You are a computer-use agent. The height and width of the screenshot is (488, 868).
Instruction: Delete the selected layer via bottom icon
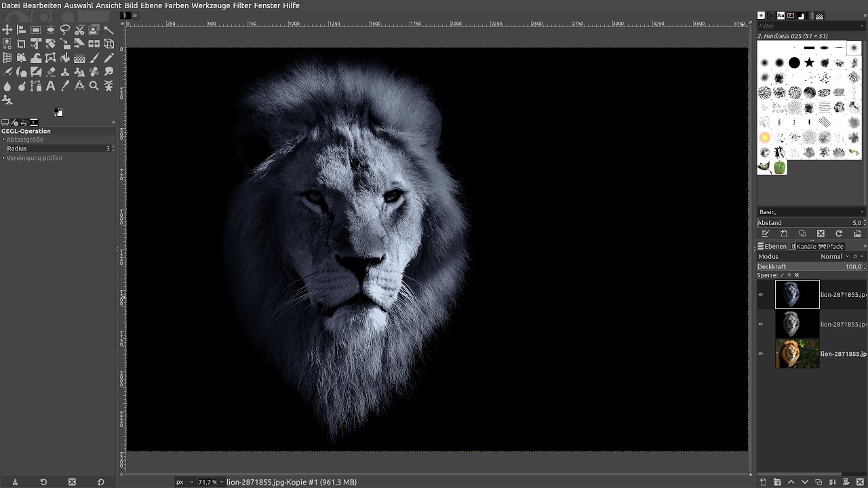[x=860, y=482]
